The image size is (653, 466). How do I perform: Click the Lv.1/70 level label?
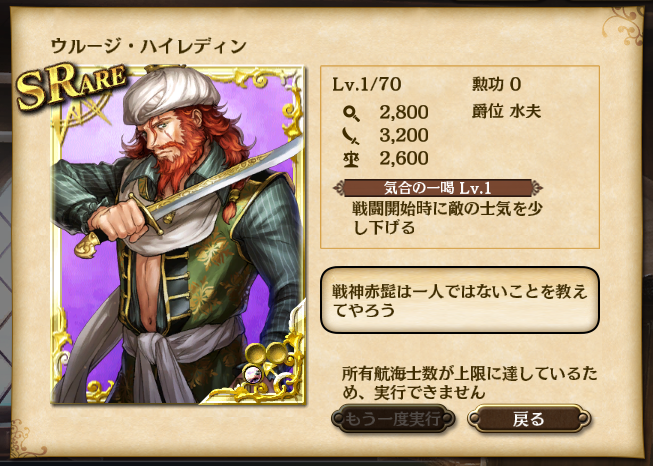coord(367,85)
